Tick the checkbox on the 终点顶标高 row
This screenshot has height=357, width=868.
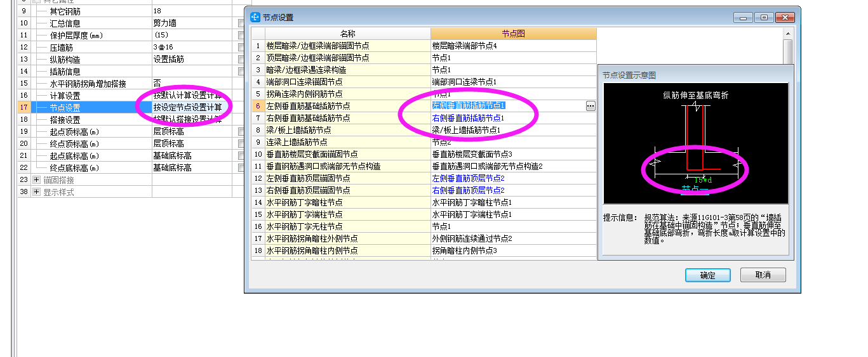[x=241, y=144]
